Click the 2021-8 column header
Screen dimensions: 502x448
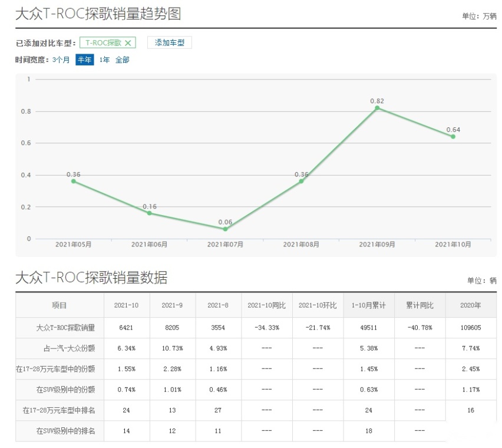tap(217, 305)
